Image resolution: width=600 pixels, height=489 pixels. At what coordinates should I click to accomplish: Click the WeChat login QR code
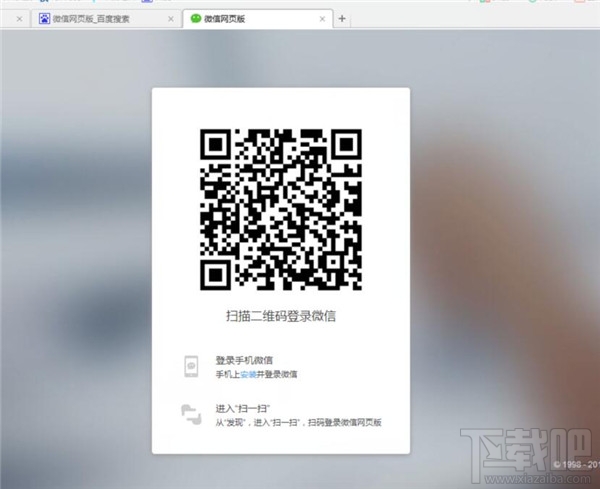280,209
